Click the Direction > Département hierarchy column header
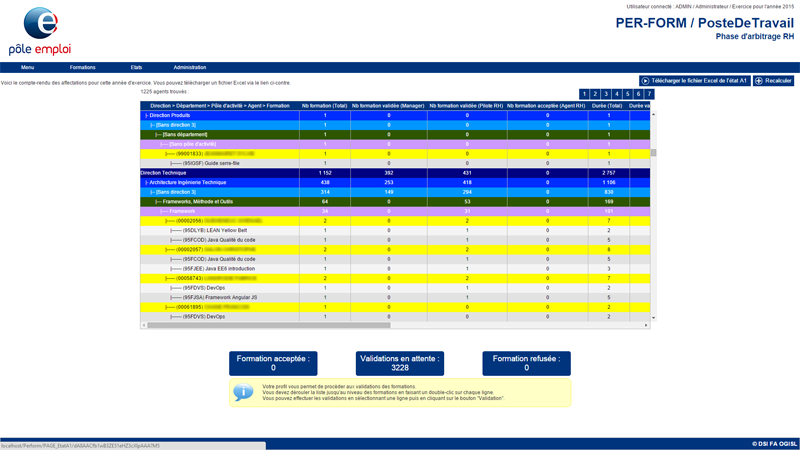This screenshot has width=800, height=450. click(220, 106)
